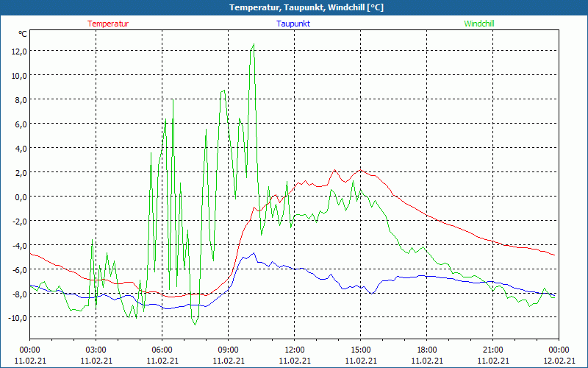Click the 8,0 y-axis value

(21, 99)
